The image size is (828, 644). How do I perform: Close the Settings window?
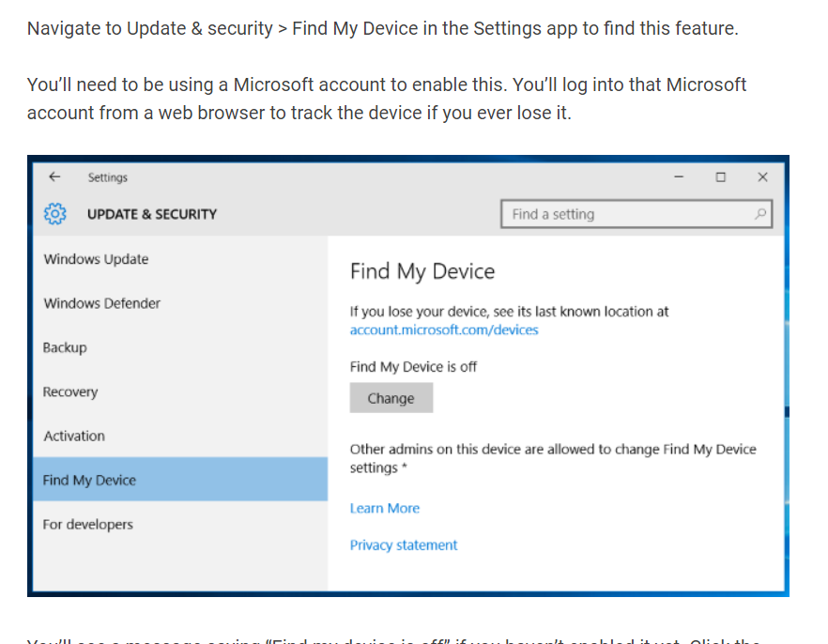click(762, 176)
